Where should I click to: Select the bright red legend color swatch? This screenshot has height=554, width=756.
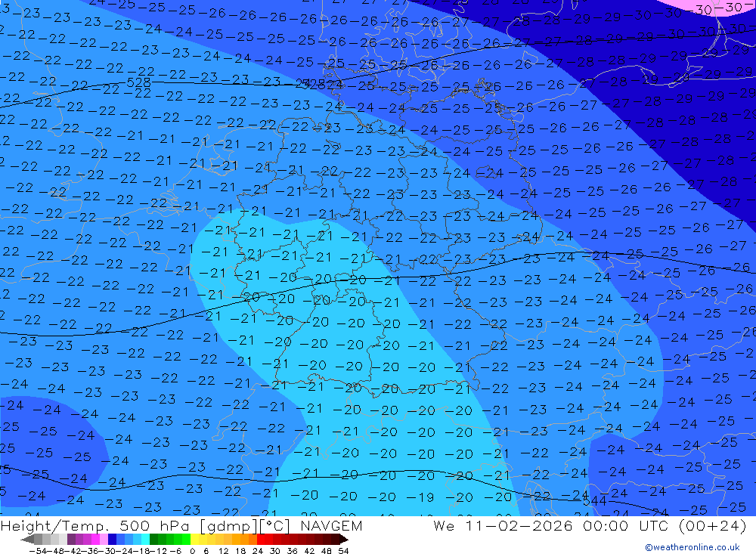pos(261,540)
